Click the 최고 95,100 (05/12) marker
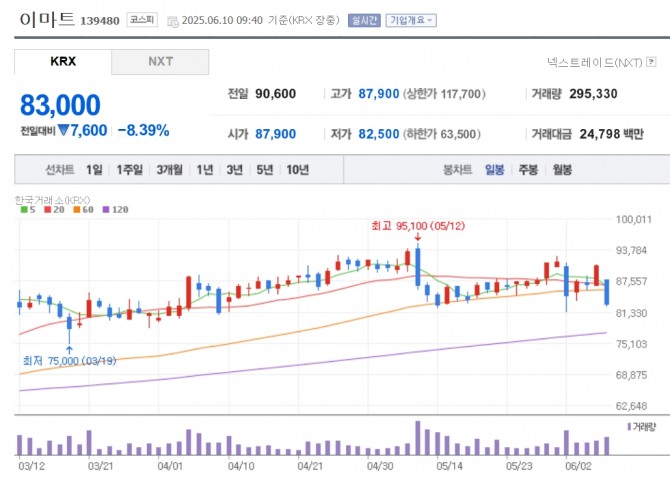Image resolution: width=670 pixels, height=486 pixels. (417, 226)
